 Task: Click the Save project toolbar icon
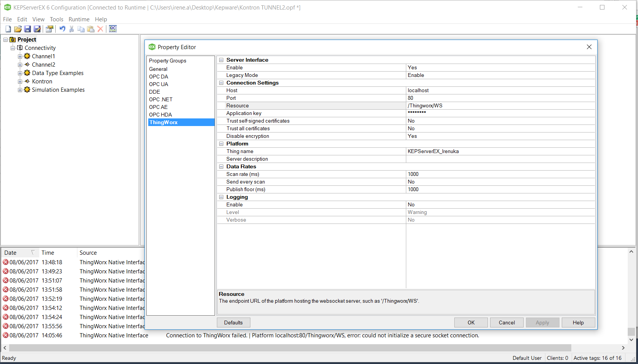(x=27, y=29)
